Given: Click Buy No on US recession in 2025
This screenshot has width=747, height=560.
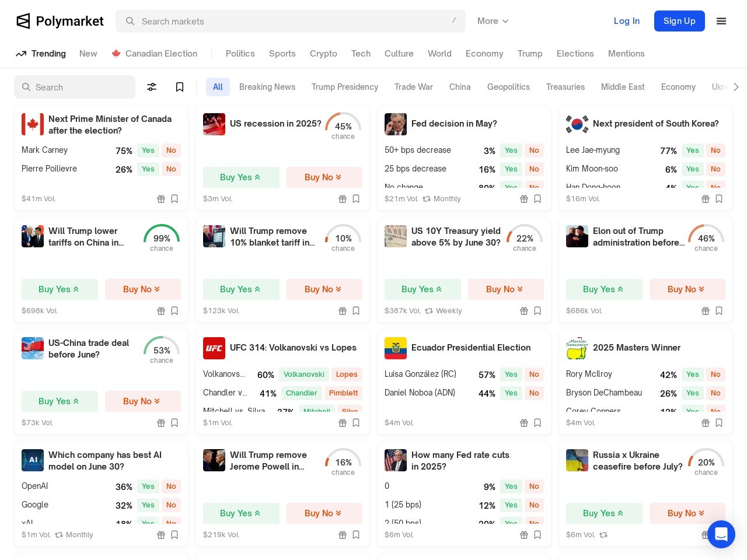Looking at the screenshot, I should [324, 177].
